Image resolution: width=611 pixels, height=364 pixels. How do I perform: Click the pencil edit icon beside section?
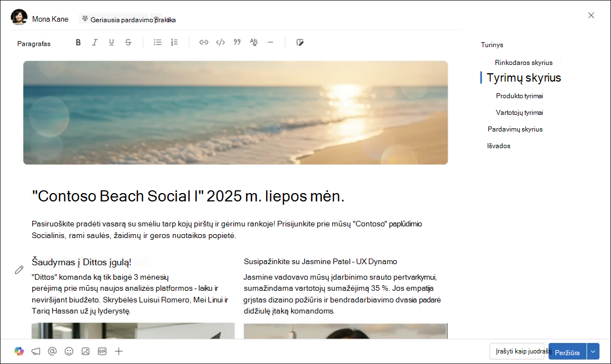pyautogui.click(x=19, y=270)
